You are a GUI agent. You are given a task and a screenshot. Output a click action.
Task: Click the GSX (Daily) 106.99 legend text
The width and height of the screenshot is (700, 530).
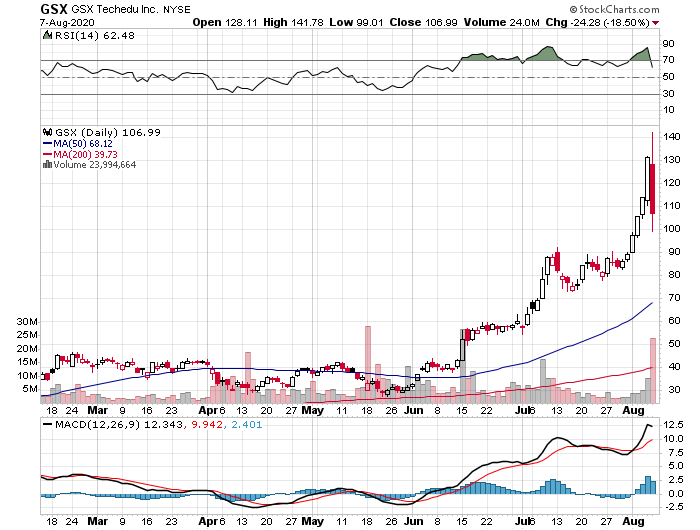click(x=107, y=132)
